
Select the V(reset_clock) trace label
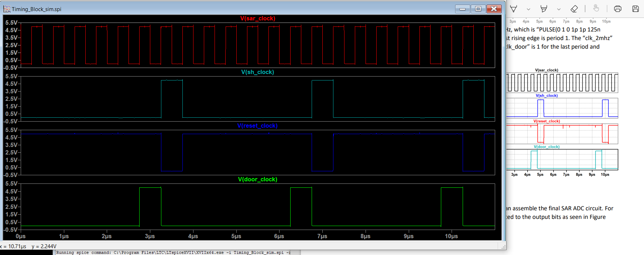[257, 126]
